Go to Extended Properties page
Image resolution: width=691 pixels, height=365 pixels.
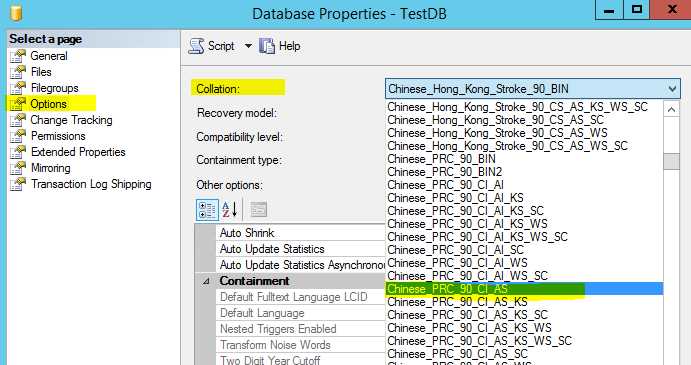(x=78, y=152)
